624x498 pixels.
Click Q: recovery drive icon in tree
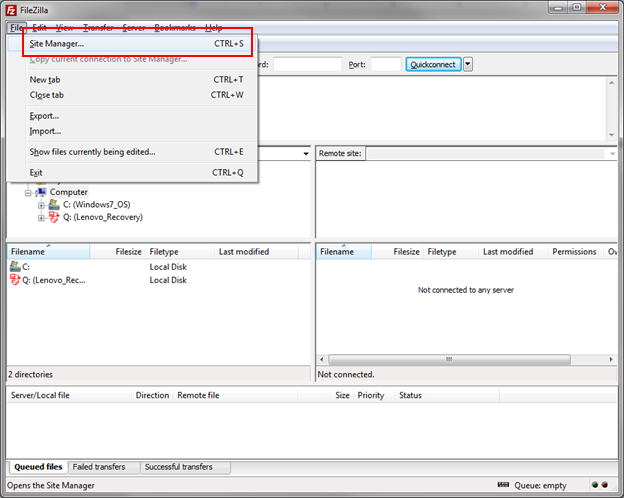(54, 217)
